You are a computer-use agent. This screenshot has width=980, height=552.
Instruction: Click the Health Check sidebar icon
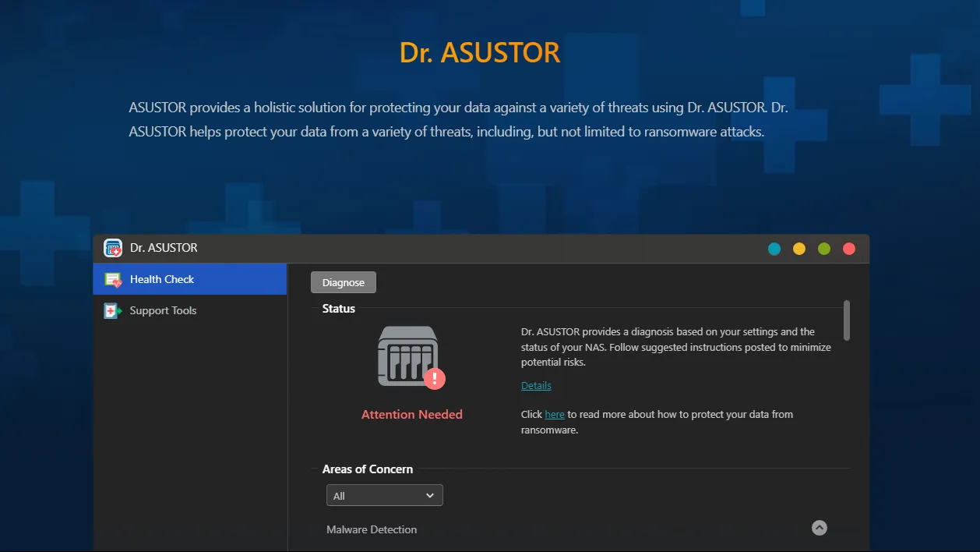pos(114,279)
